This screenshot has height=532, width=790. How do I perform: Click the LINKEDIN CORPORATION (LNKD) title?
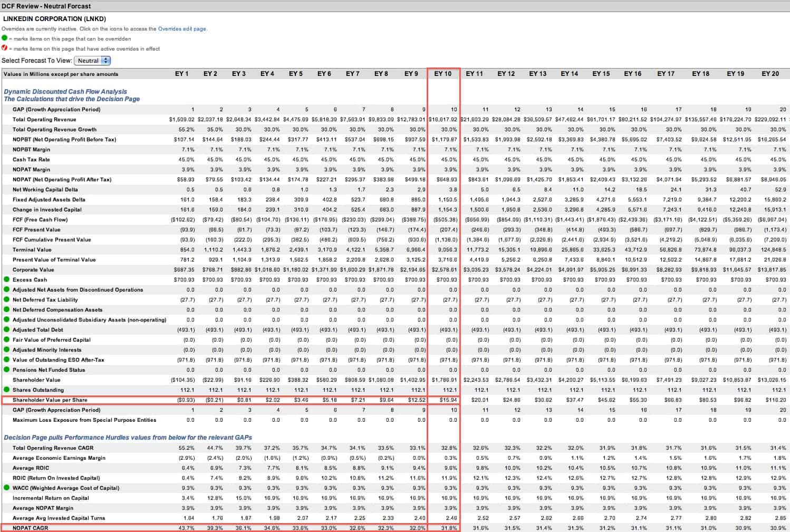coord(55,19)
